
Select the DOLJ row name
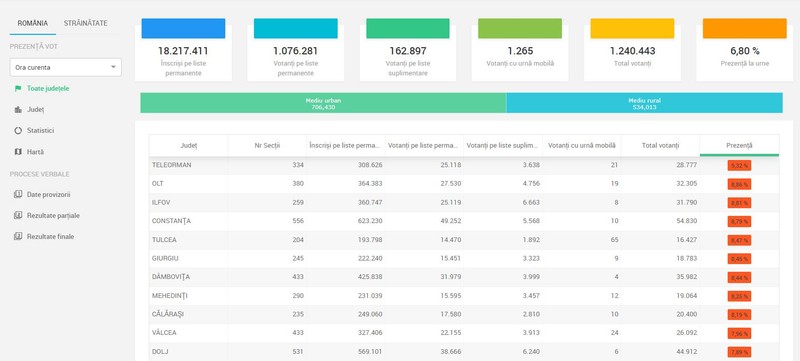(159, 351)
